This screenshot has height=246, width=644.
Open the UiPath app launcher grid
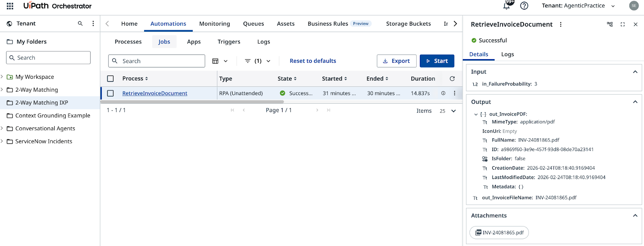[10, 6]
